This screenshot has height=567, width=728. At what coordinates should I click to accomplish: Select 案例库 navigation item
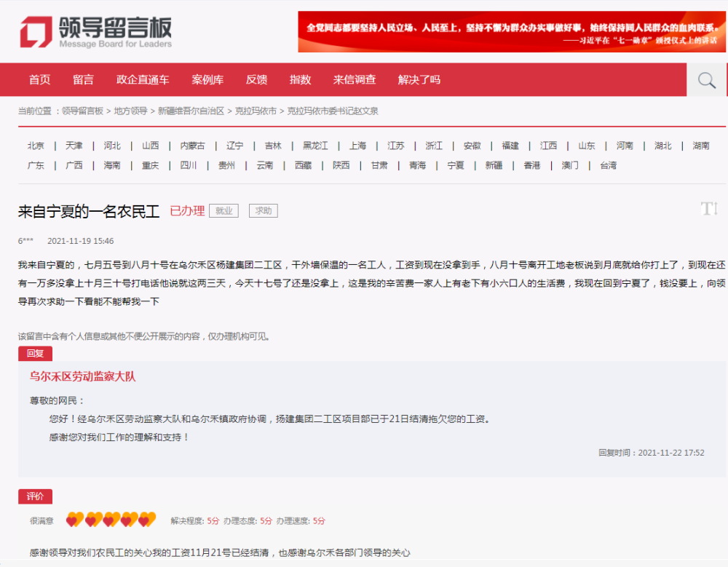(207, 80)
